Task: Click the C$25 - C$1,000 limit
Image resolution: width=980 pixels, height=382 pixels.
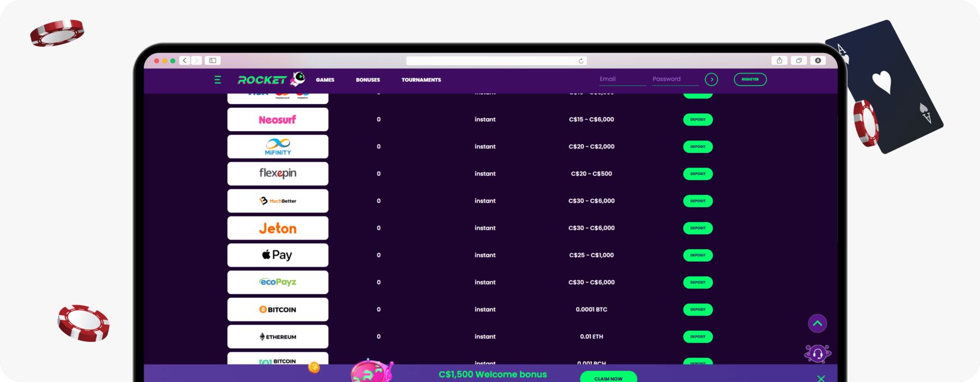Action: click(591, 255)
